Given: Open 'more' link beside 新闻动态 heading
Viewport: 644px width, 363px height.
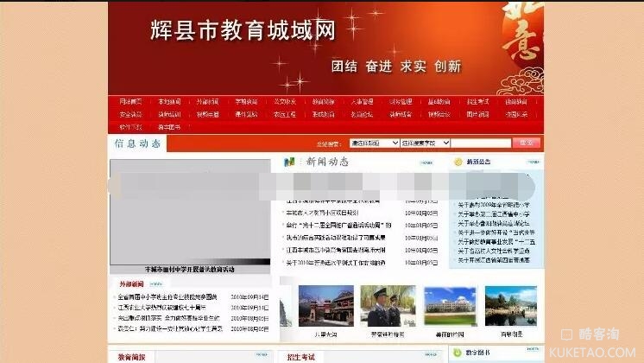Looking at the screenshot, I should [x=425, y=162].
